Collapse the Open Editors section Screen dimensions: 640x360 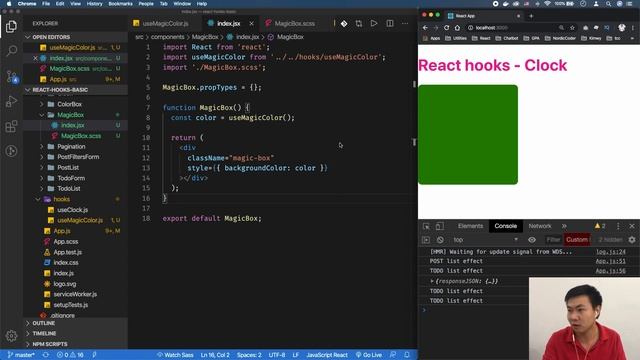click(75, 37)
